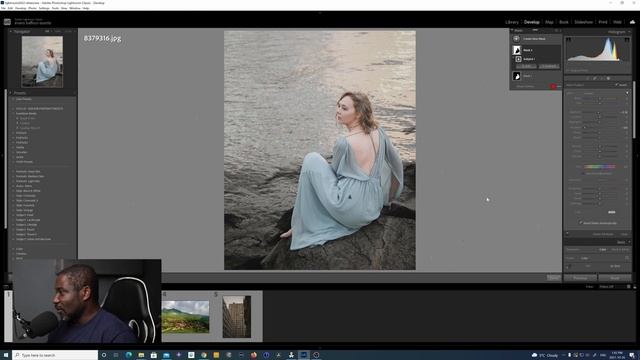Expand the Subject: Urban Architecture preset group
Image resolution: width=640 pixels, height=360 pixels.
pyautogui.click(x=13, y=239)
